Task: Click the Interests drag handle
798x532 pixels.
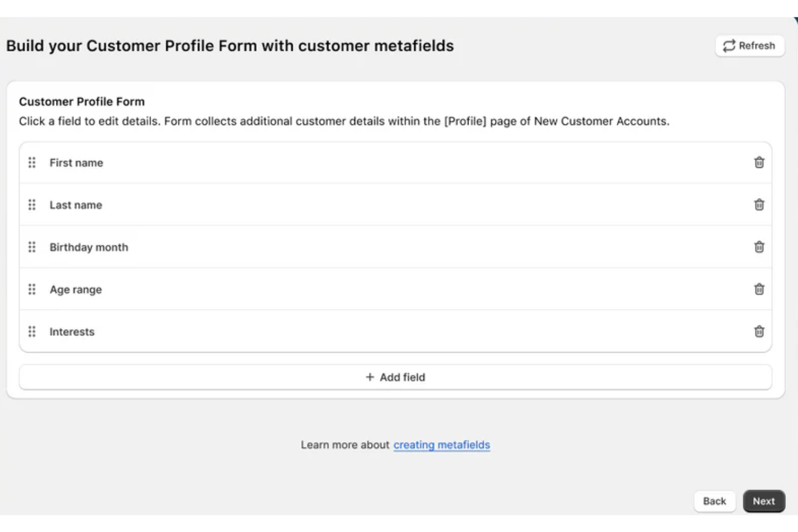Action: point(32,331)
